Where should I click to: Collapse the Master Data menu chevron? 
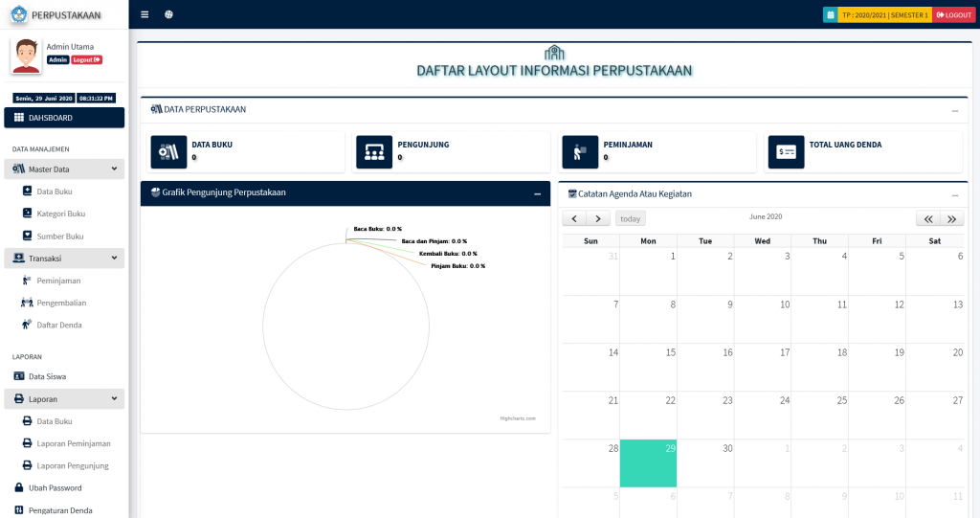coord(115,169)
